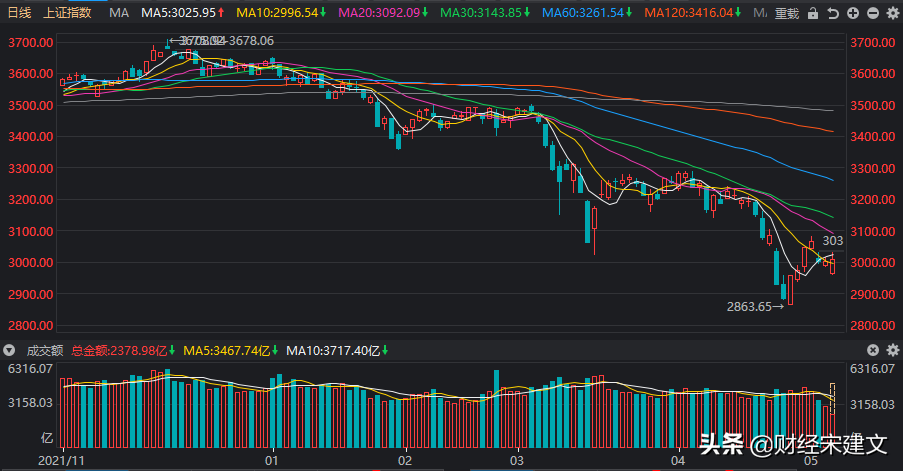Click the 成交额 panel title
Screen dimensions: 903x471
[44, 351]
